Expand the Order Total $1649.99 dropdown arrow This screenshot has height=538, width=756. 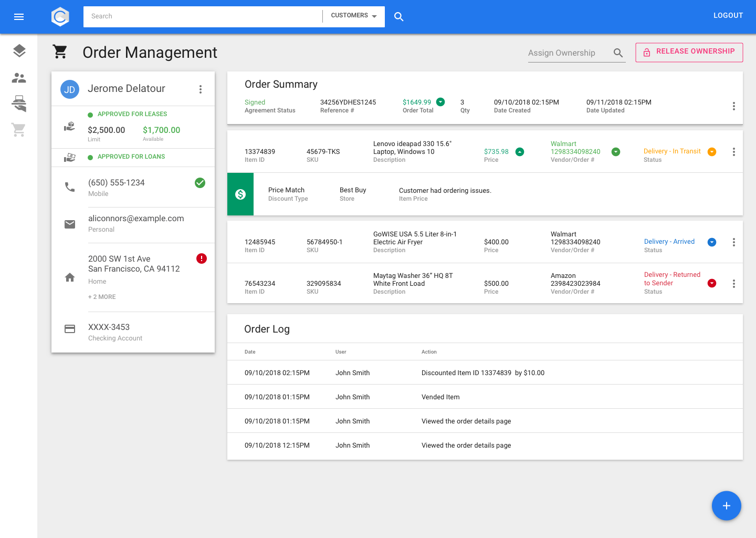[x=440, y=102]
